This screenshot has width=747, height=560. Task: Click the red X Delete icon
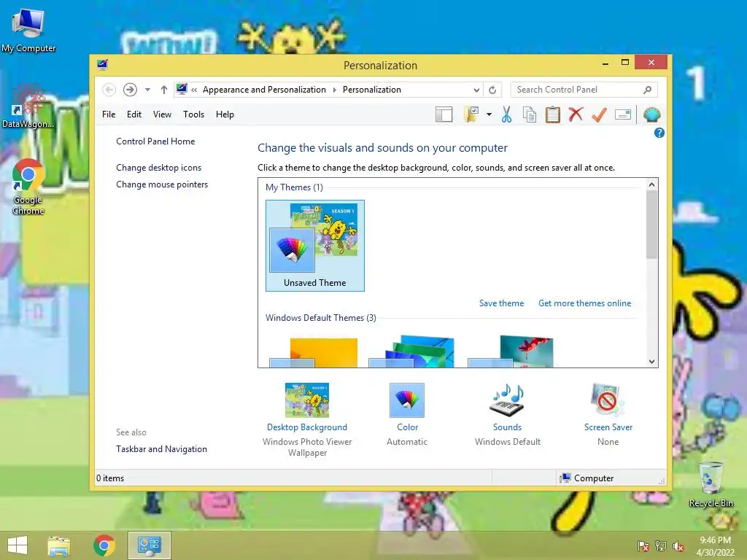click(576, 114)
